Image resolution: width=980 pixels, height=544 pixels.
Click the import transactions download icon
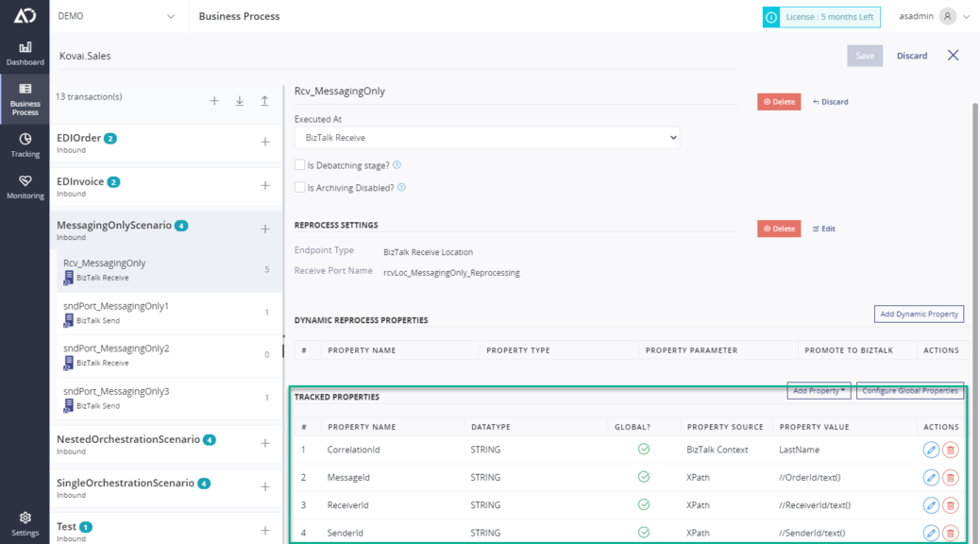click(x=239, y=99)
